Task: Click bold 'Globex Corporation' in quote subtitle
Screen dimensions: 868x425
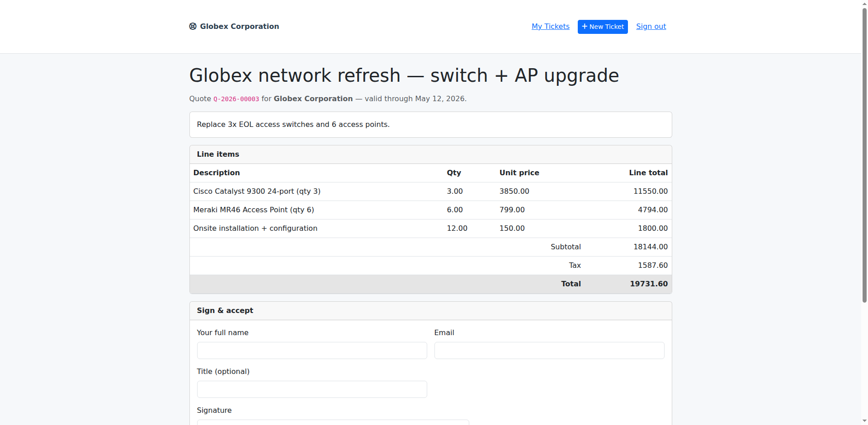Action: coord(313,98)
